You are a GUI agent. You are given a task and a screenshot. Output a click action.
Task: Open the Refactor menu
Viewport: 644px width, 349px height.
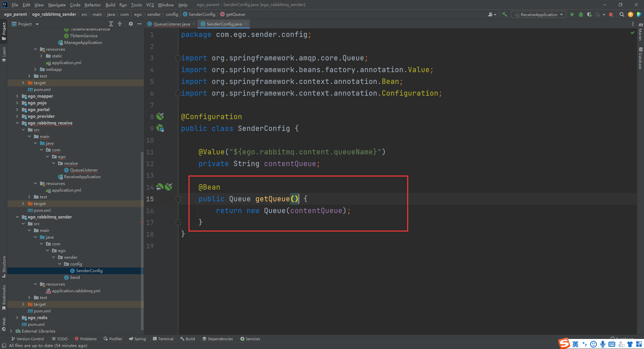[x=93, y=5]
